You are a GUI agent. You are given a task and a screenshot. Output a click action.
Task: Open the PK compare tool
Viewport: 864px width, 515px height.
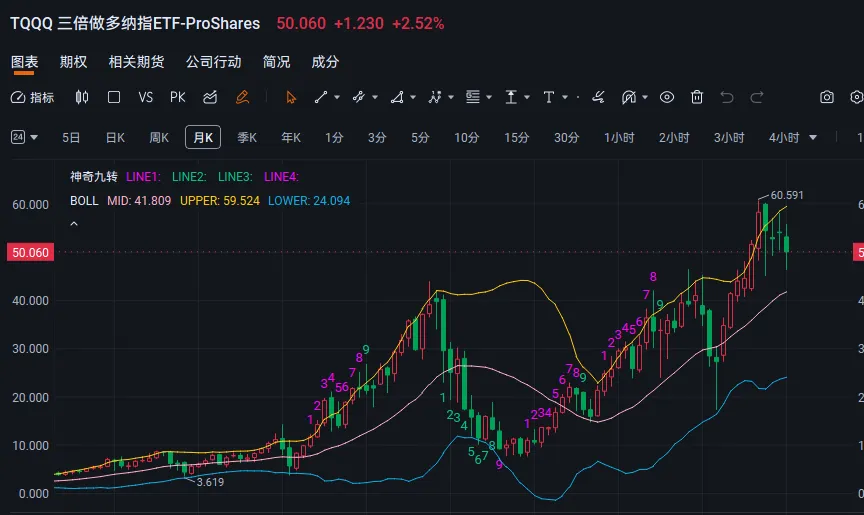coord(177,97)
